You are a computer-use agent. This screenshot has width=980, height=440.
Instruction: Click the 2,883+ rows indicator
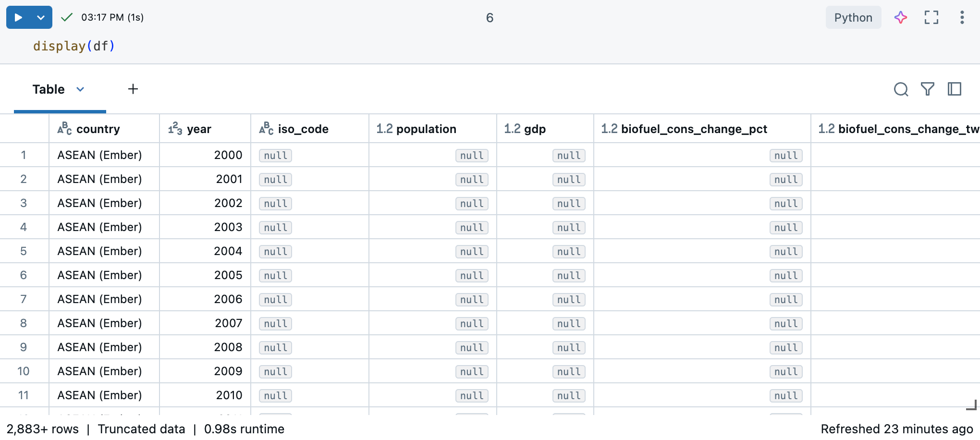pos(43,428)
